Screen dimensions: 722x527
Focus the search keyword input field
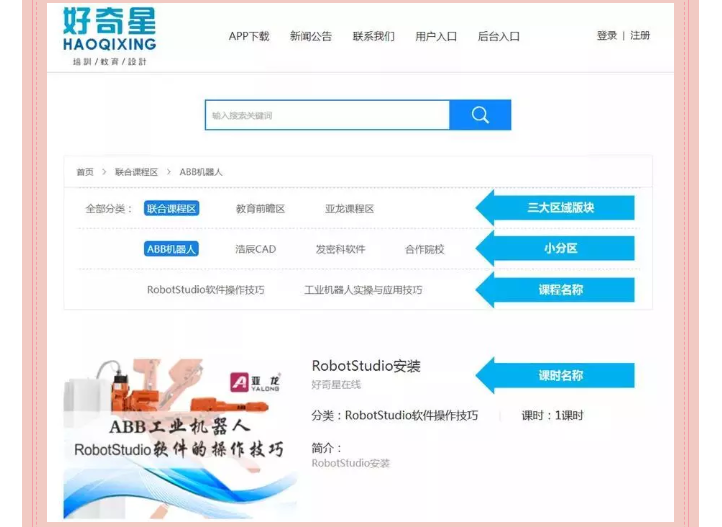[x=327, y=115]
